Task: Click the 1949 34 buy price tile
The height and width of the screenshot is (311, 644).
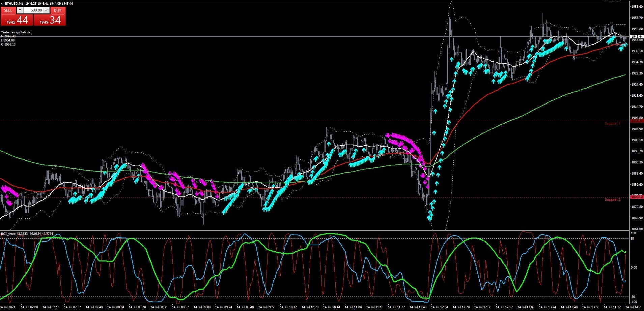Action: point(50,20)
